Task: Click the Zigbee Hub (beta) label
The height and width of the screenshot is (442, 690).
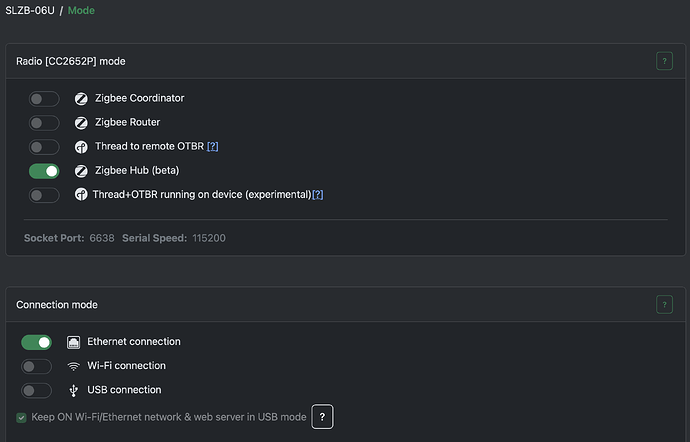Action: 137,170
